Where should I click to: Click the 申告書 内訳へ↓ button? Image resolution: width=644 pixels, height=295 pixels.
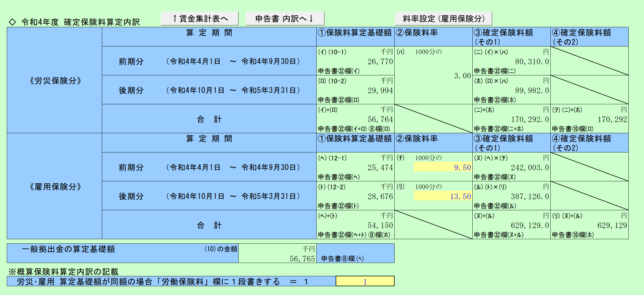pos(285,19)
